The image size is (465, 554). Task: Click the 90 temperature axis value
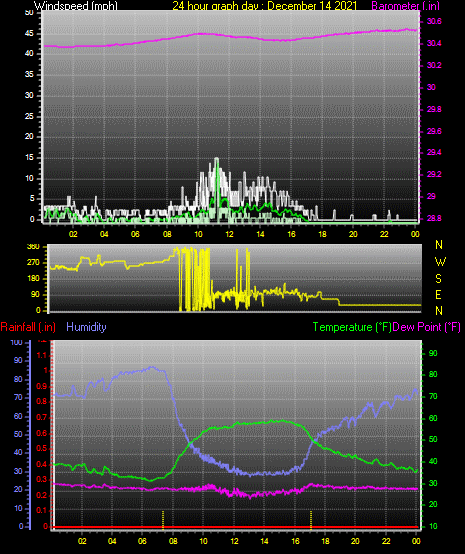(433, 353)
